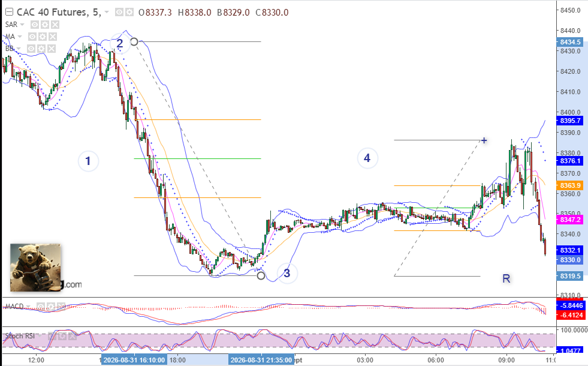Open CAC 40 Futures series settings gear
Image resolution: width=588 pixels, height=366 pixels.
pyautogui.click(x=129, y=13)
